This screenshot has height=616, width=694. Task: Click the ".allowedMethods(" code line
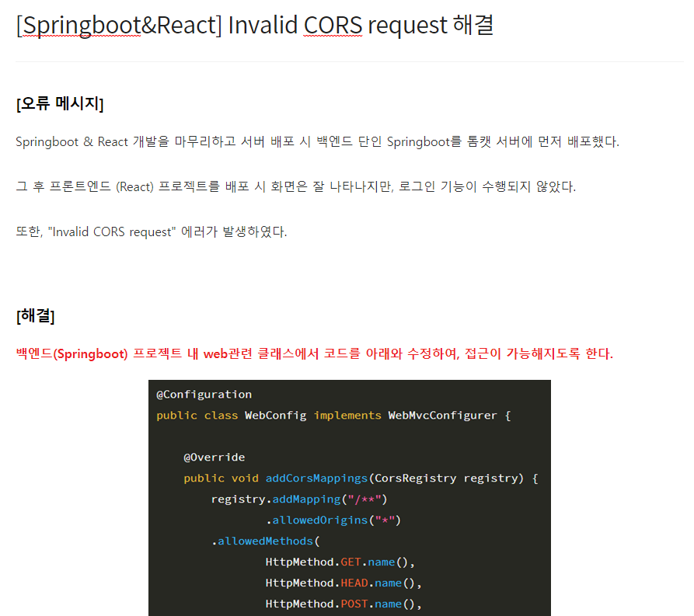(266, 541)
